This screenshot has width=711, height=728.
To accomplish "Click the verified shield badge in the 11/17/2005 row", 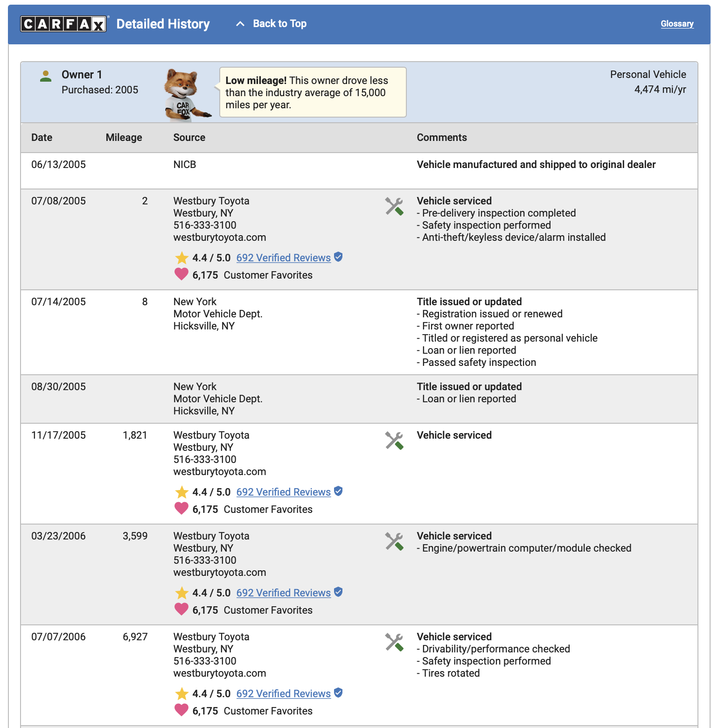I will point(339,491).
